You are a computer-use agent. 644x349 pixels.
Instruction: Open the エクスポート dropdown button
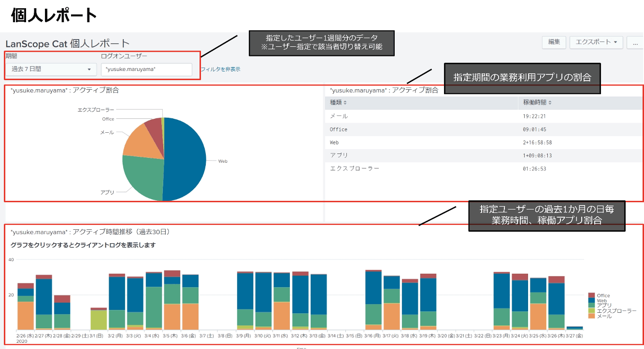tap(596, 42)
